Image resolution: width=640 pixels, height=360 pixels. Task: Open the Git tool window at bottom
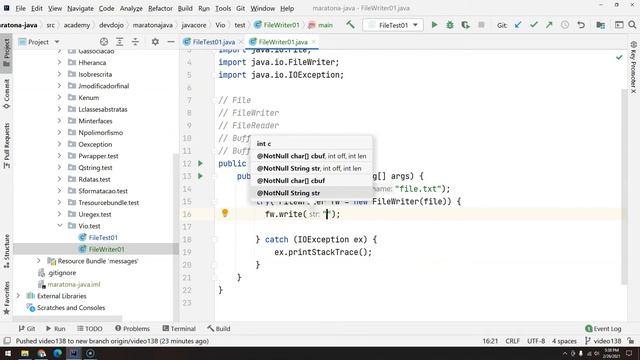pos(27,329)
